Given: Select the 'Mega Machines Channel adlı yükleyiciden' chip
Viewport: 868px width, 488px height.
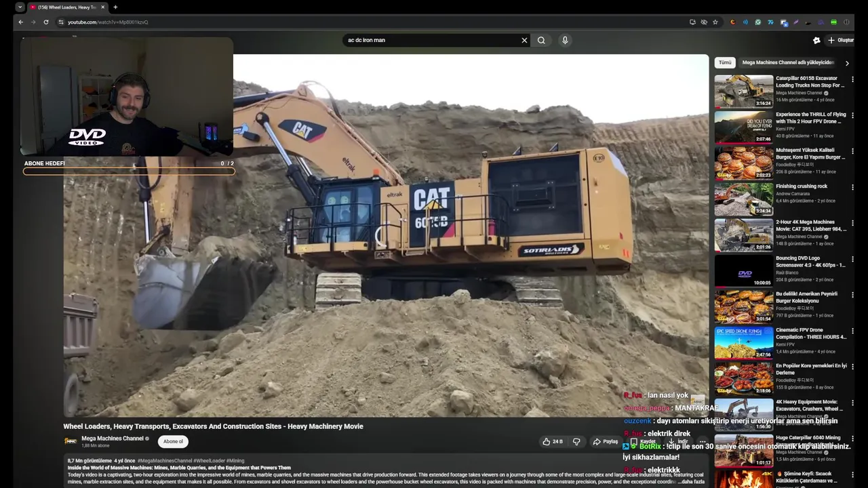Looking at the screenshot, I should (788, 62).
